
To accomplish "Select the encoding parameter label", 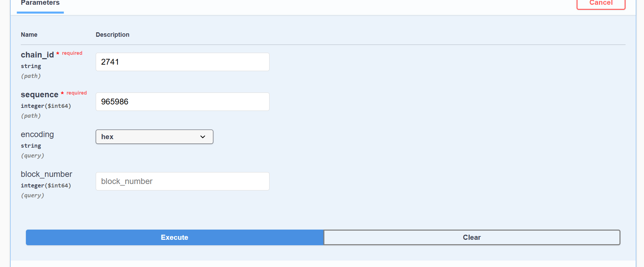I will 37,134.
